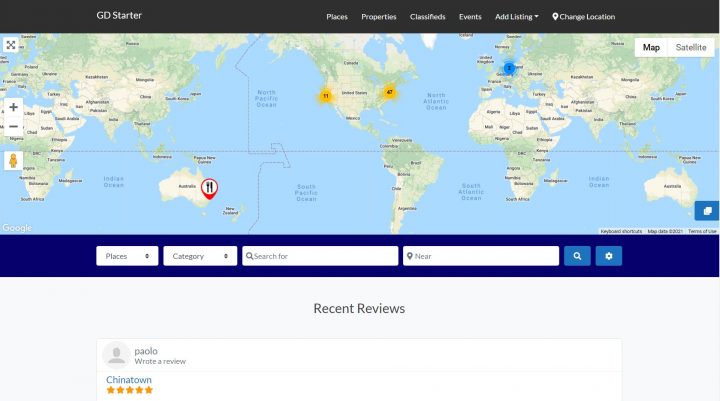Click the blue cluster marker over Europe

coord(509,68)
